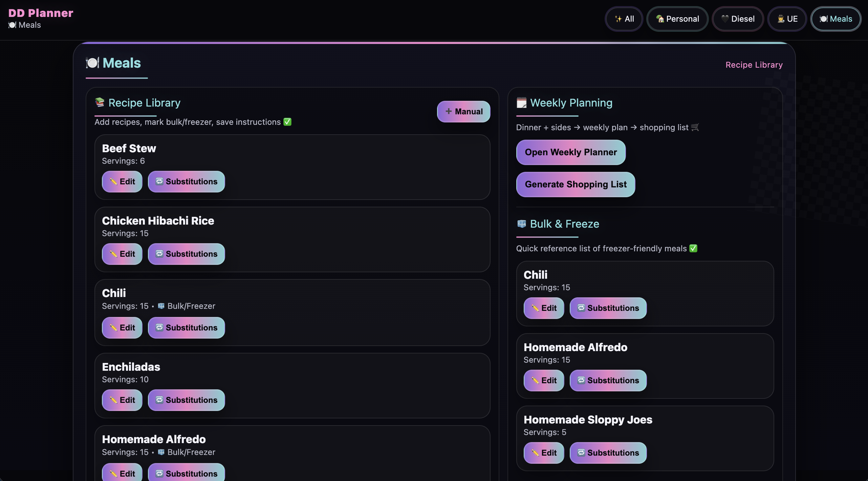Click the sparkle icon on the All tab
The height and width of the screenshot is (481, 868).
[619, 19]
